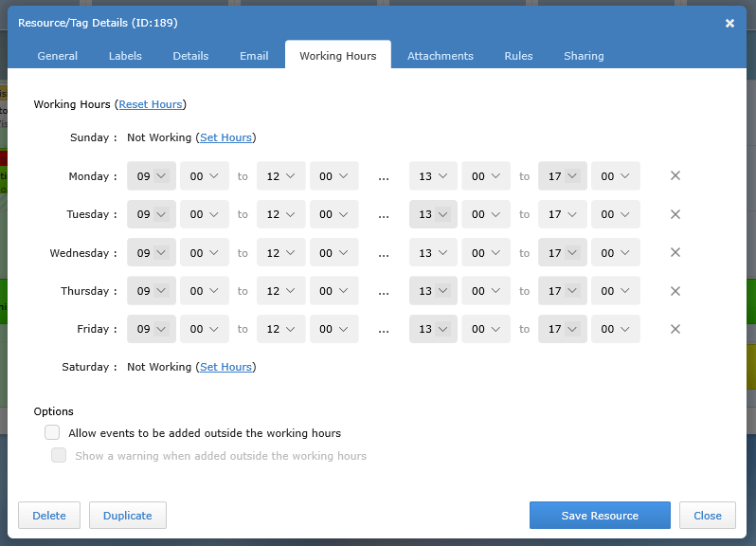Open Friday morning start hour dropdown (09)

click(x=152, y=329)
